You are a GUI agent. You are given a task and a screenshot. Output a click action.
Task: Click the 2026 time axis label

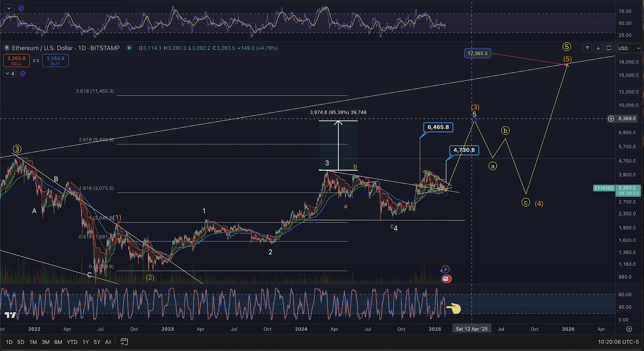pyautogui.click(x=568, y=329)
